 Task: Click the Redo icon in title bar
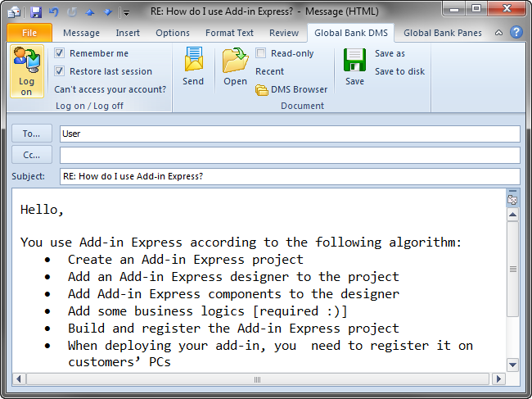click(x=72, y=12)
